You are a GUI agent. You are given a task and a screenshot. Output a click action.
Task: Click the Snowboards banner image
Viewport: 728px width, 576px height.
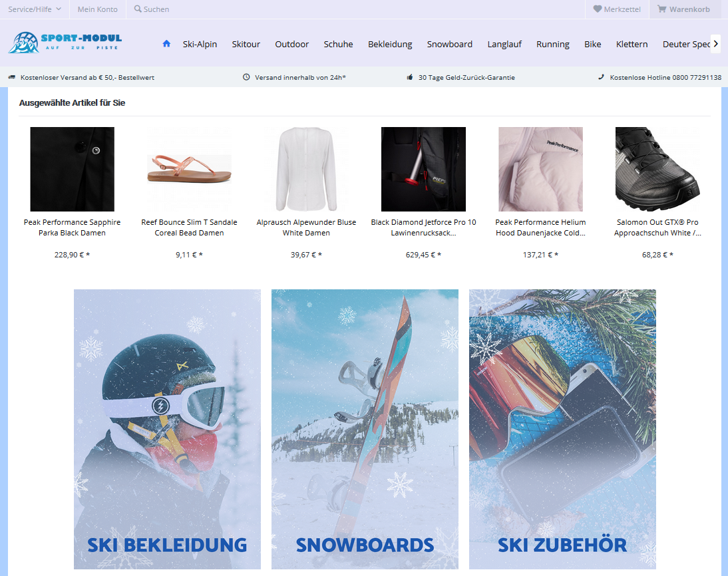pyautogui.click(x=365, y=429)
